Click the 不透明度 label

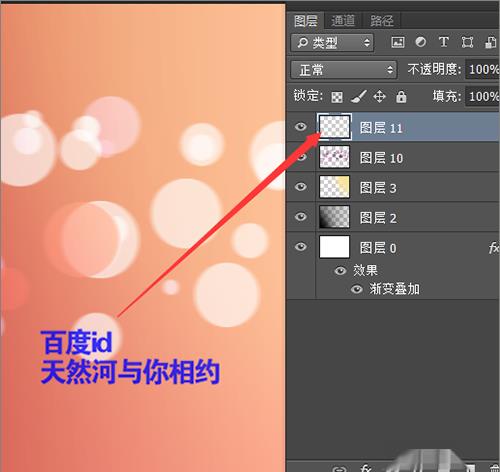coord(434,69)
